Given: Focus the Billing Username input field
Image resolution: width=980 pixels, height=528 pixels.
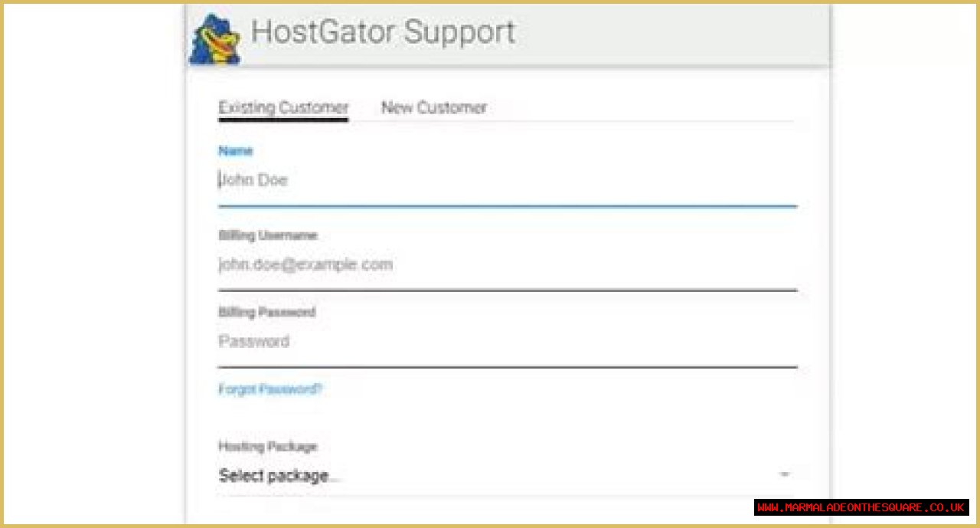Looking at the screenshot, I should coord(507,265).
